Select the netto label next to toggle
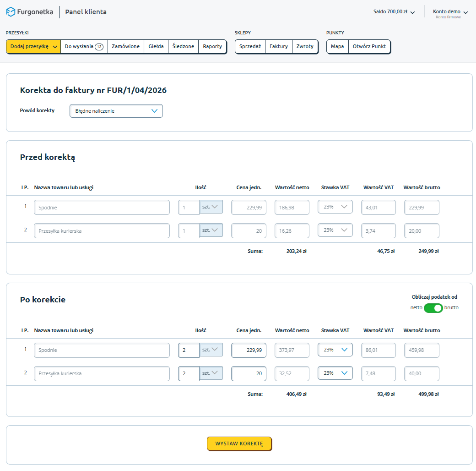The image size is (476, 471). pos(416,308)
